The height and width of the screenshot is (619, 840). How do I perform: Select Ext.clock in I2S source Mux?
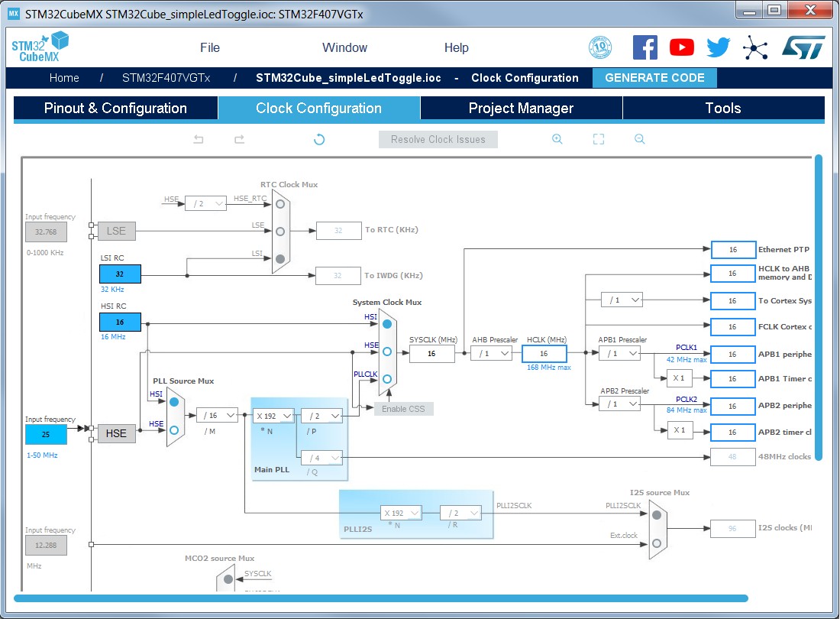coord(657,543)
